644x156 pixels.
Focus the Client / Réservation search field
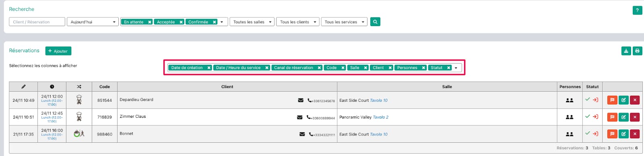[37, 22]
